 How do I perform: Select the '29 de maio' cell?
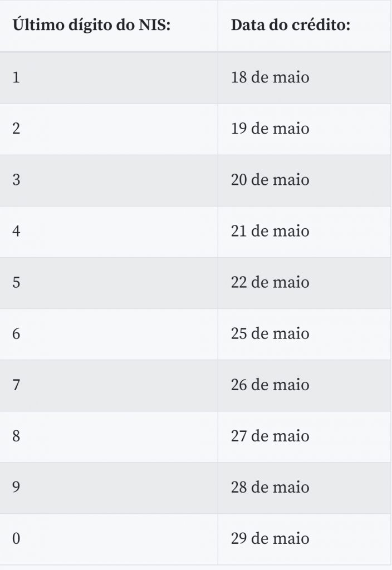[x=305, y=539]
